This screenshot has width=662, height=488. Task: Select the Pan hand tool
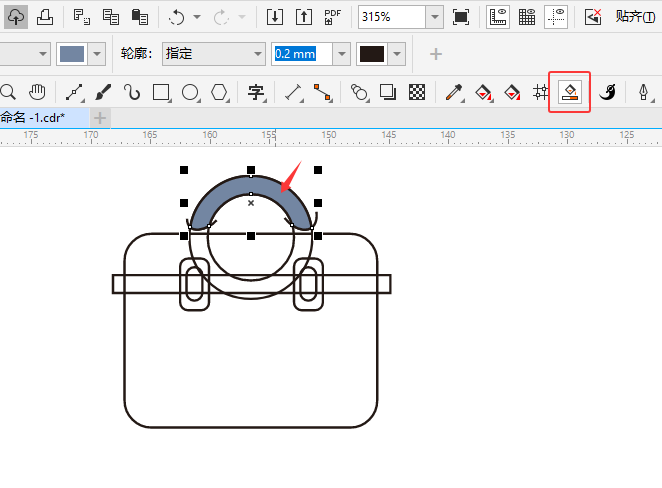tap(38, 93)
